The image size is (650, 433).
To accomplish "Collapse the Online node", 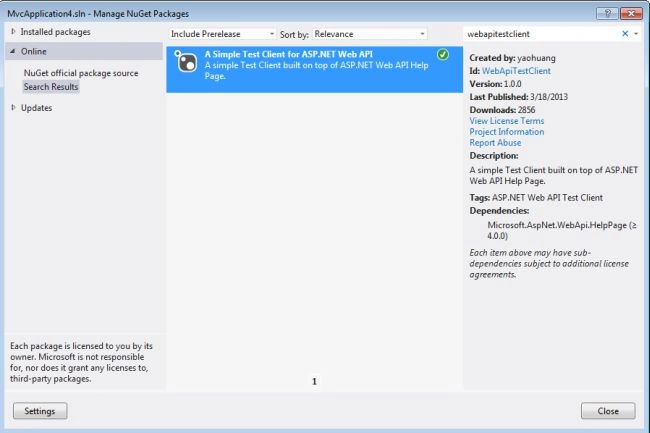I will 13,51.
